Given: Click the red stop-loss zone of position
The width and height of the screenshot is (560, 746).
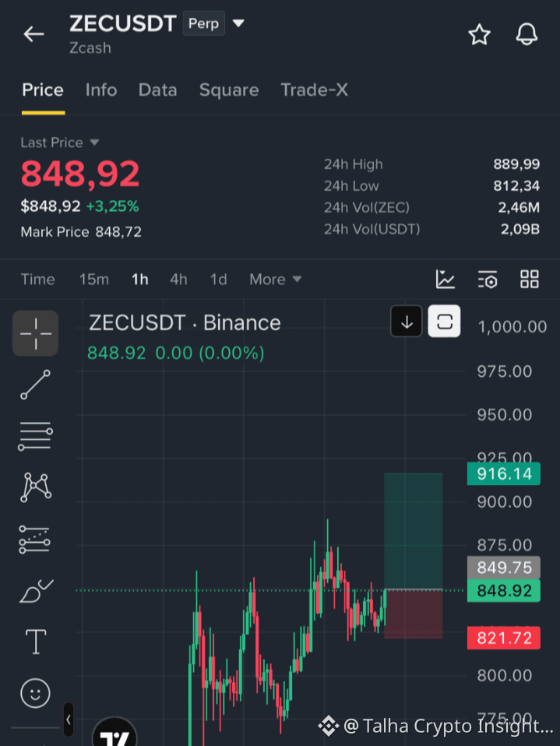Looking at the screenshot, I should click(x=413, y=614).
